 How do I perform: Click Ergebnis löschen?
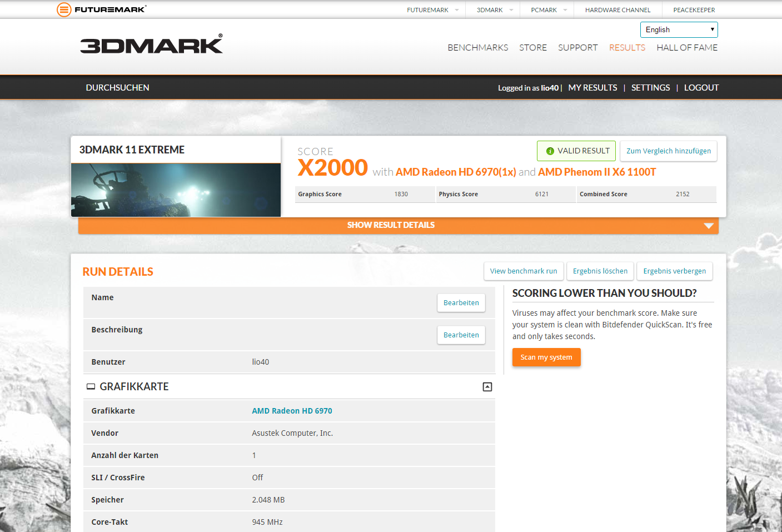(x=600, y=271)
